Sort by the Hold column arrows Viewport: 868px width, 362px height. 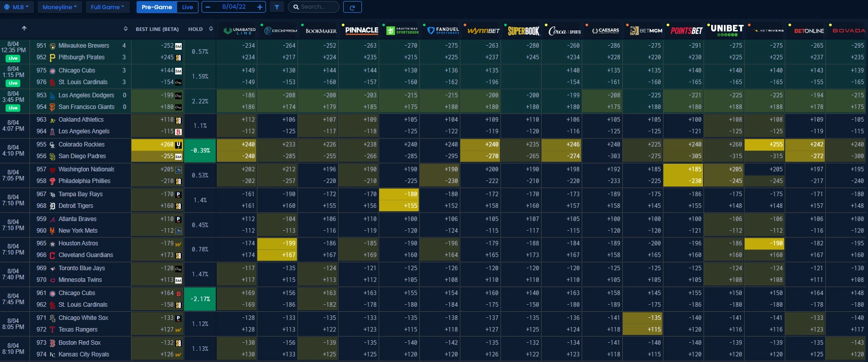(211, 29)
